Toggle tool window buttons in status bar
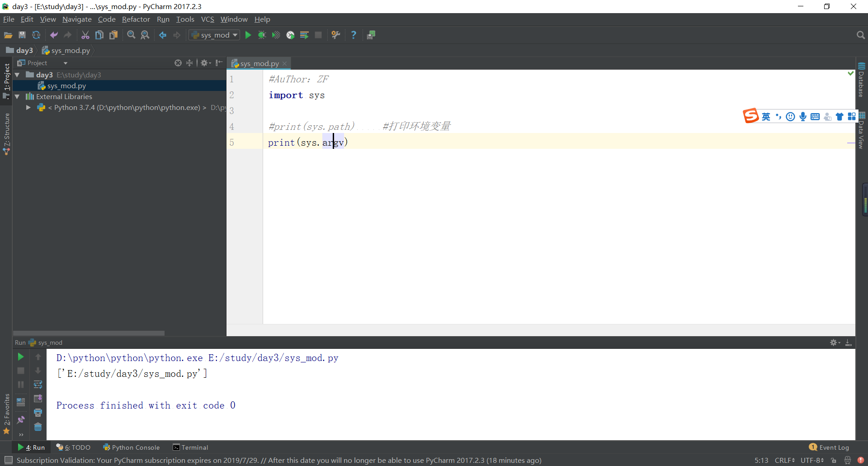This screenshot has width=868, height=466. (8, 460)
